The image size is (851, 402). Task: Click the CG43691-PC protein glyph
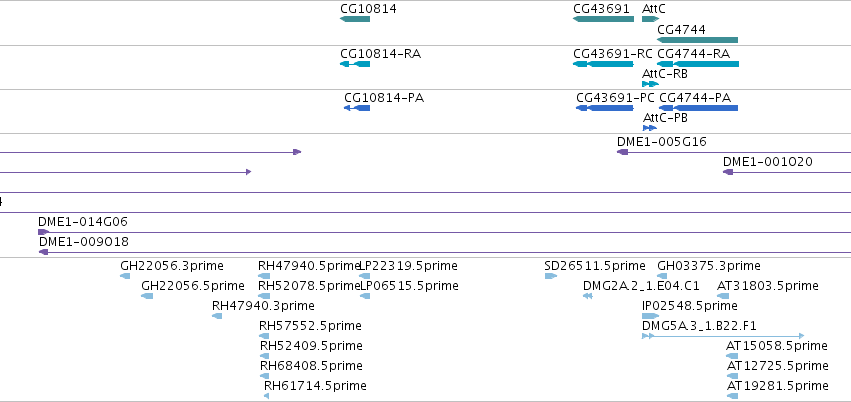click(x=605, y=108)
